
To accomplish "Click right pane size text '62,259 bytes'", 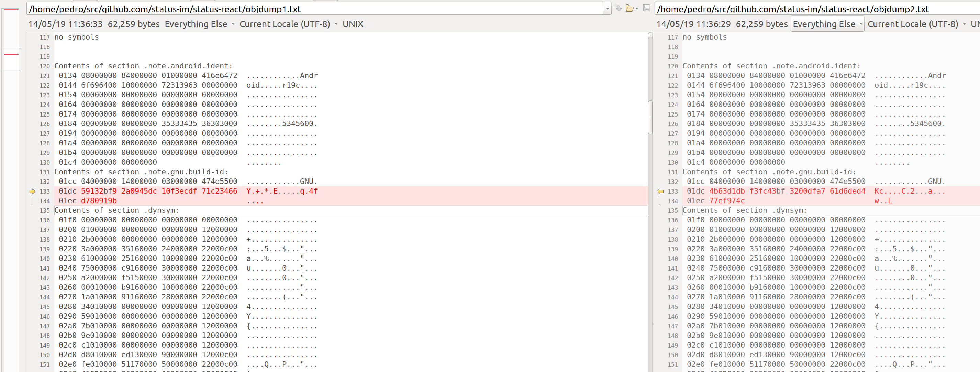I will pyautogui.click(x=762, y=24).
